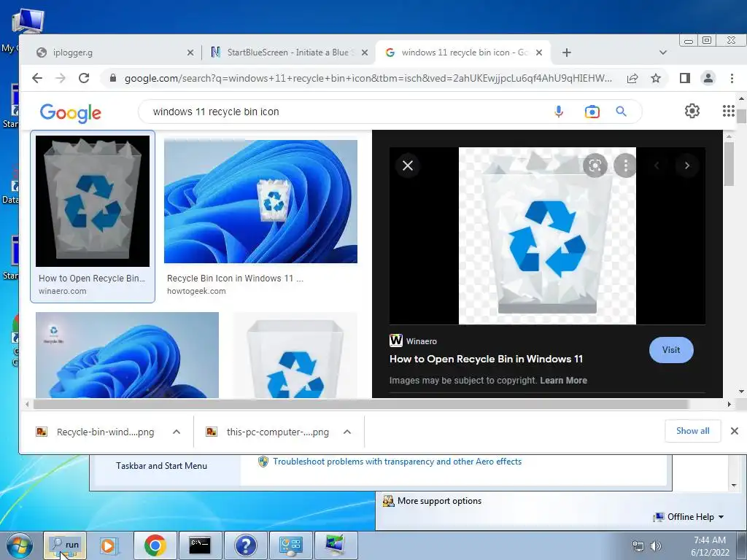Image resolution: width=747 pixels, height=560 pixels.
Task: Visit the Winaero page
Action: pyautogui.click(x=671, y=350)
